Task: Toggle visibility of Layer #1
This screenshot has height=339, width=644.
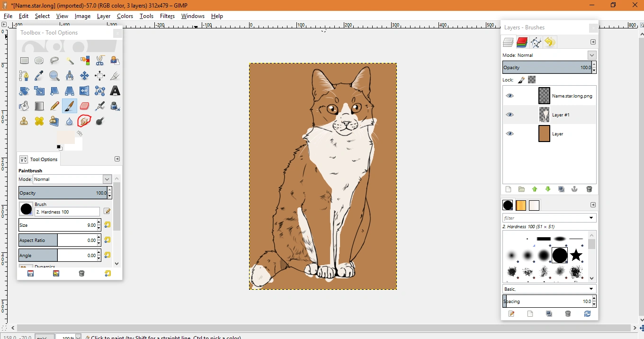Action: pos(510,115)
